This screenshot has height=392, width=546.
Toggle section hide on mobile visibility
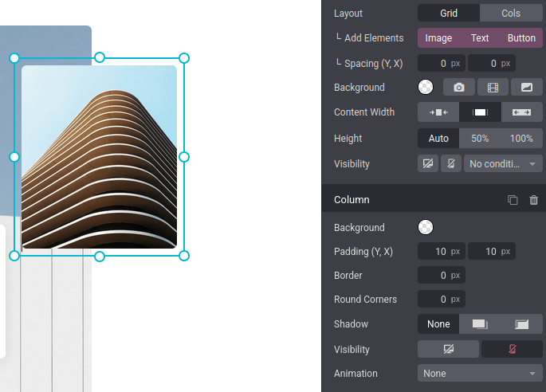(x=450, y=164)
